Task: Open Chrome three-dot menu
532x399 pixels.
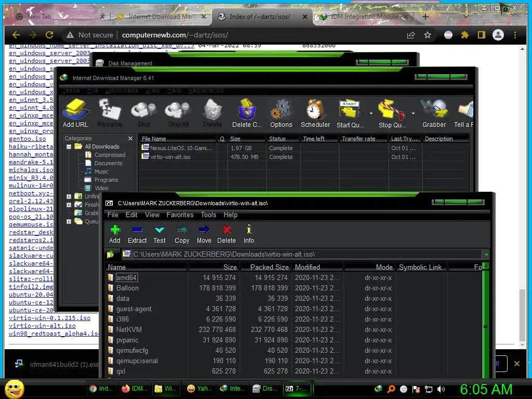Action: coord(515,35)
